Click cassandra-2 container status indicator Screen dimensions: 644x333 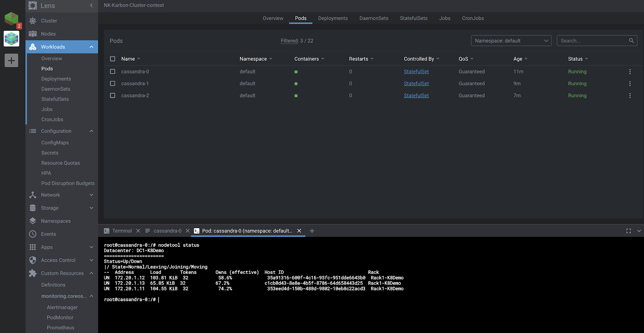(296, 96)
